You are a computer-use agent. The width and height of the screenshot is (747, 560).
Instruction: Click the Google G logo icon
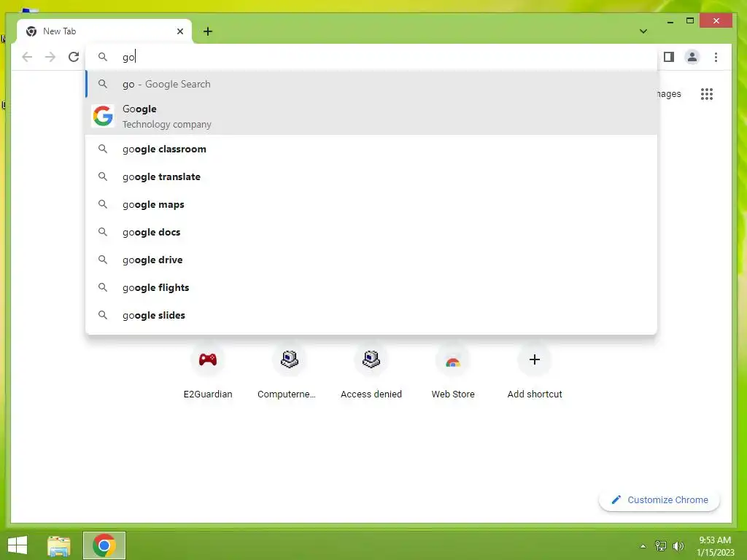click(x=103, y=116)
